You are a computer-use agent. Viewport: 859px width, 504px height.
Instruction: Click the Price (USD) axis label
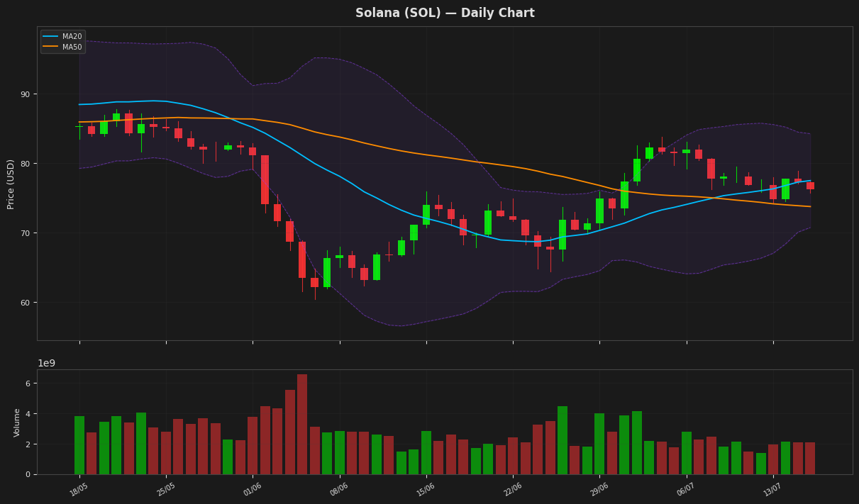click(11, 184)
